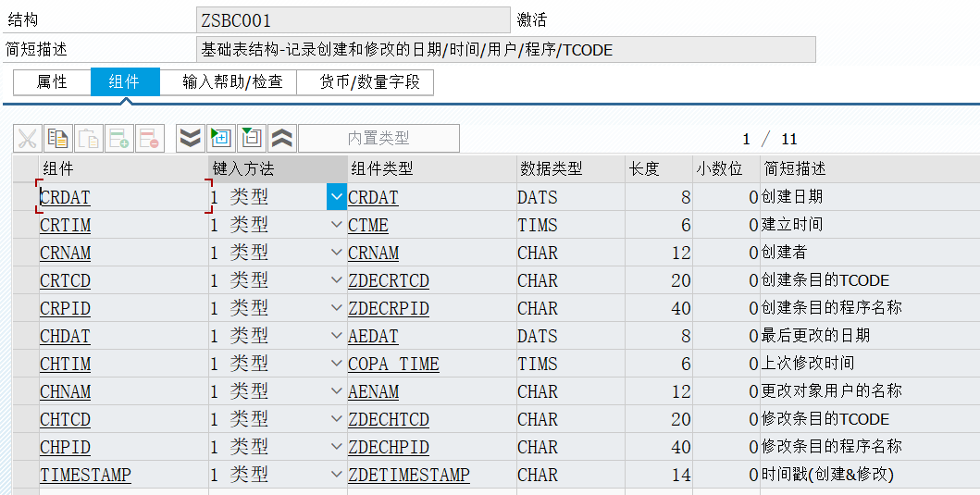
Task: Click the CHTCD component name cell
Action: tap(124, 419)
